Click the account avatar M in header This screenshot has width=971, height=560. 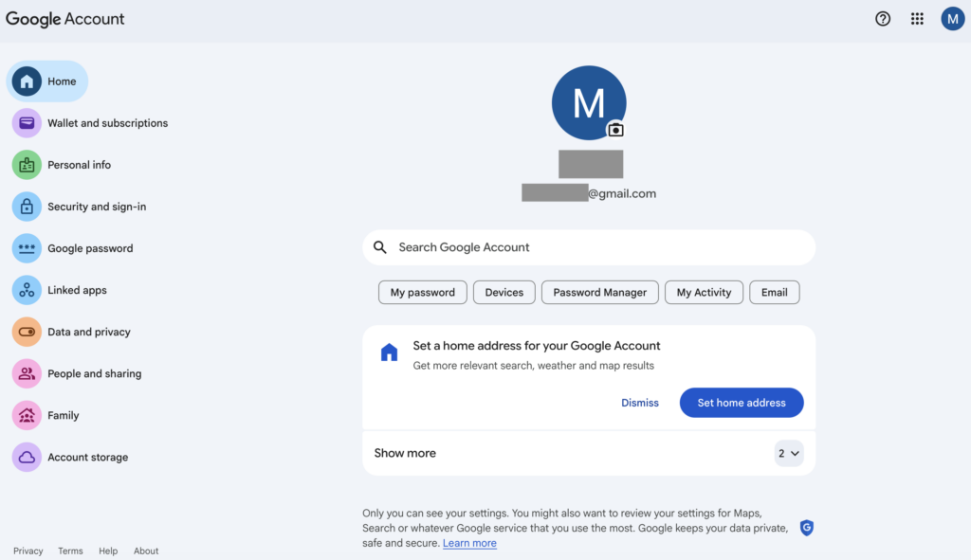click(x=952, y=19)
